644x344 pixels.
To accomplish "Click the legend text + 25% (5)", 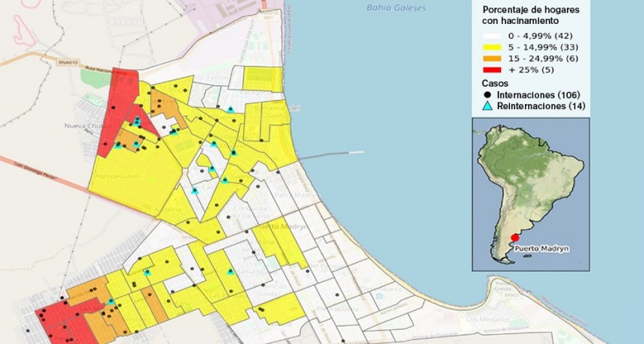I will coord(531,70).
